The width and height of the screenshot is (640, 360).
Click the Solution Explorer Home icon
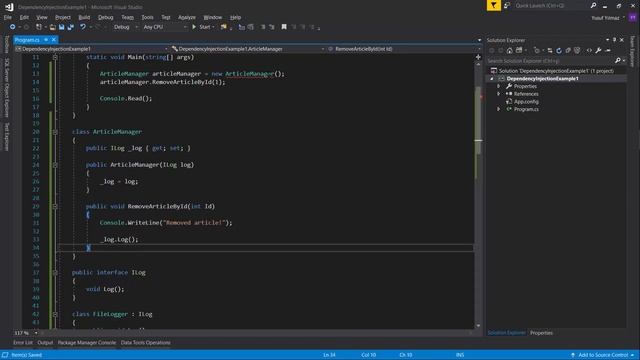pos(509,51)
